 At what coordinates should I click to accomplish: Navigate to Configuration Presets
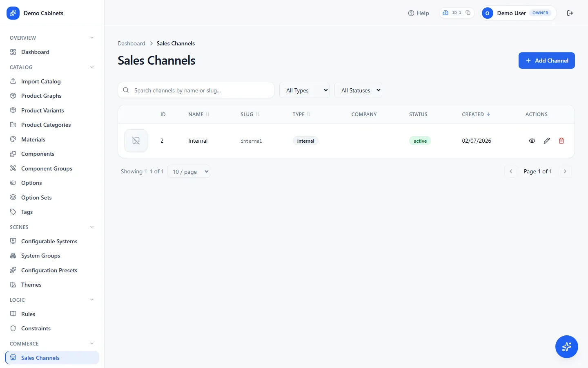pos(52,270)
